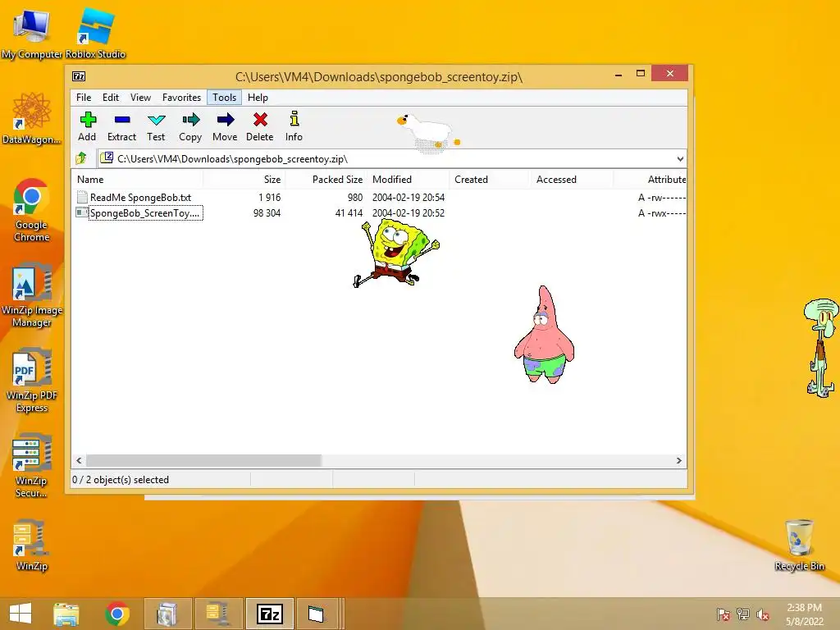Click the Action Center flag icon
The width and height of the screenshot is (840, 630).
724,614
